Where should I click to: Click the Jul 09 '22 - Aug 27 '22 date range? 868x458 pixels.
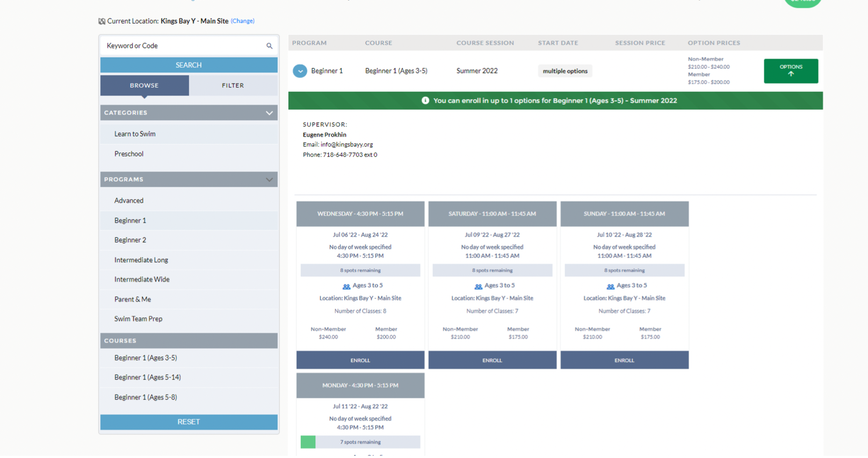tap(493, 235)
